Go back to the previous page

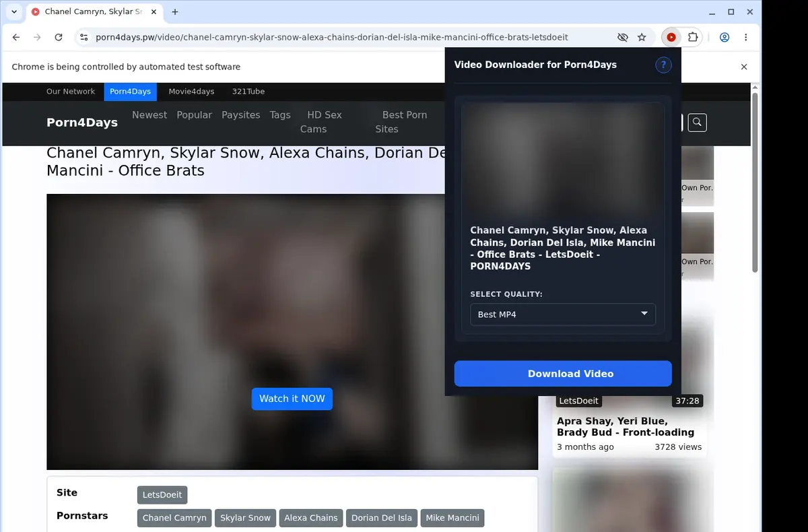(16, 38)
